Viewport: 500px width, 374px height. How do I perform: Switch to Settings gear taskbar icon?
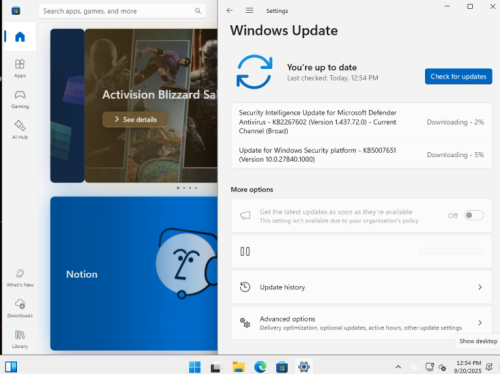304,367
